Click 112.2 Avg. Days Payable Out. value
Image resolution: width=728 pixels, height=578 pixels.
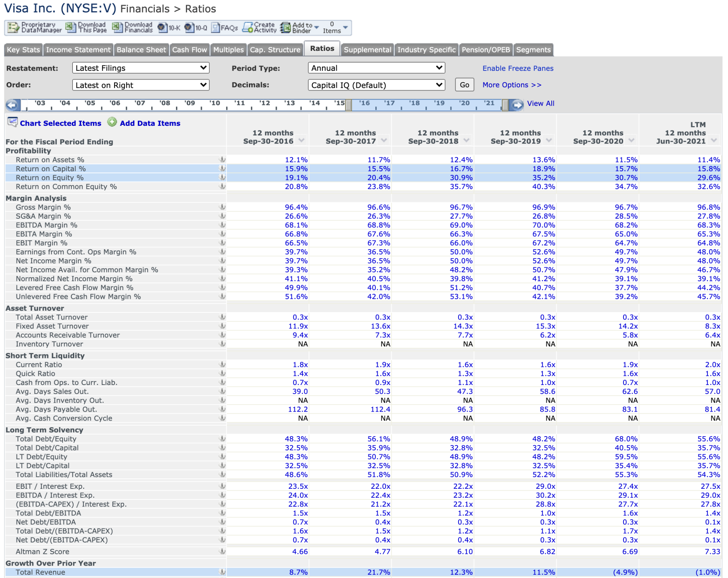click(298, 410)
